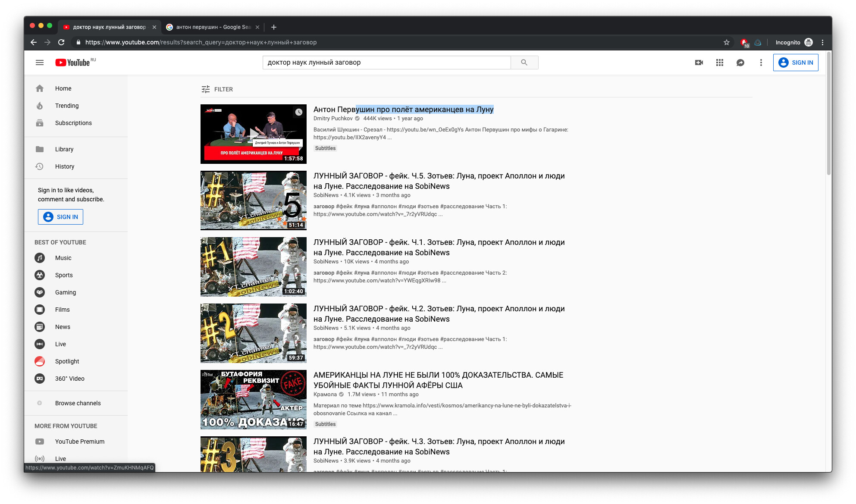
Task: Open Chrome's three-dot browser menu
Action: coord(822,42)
